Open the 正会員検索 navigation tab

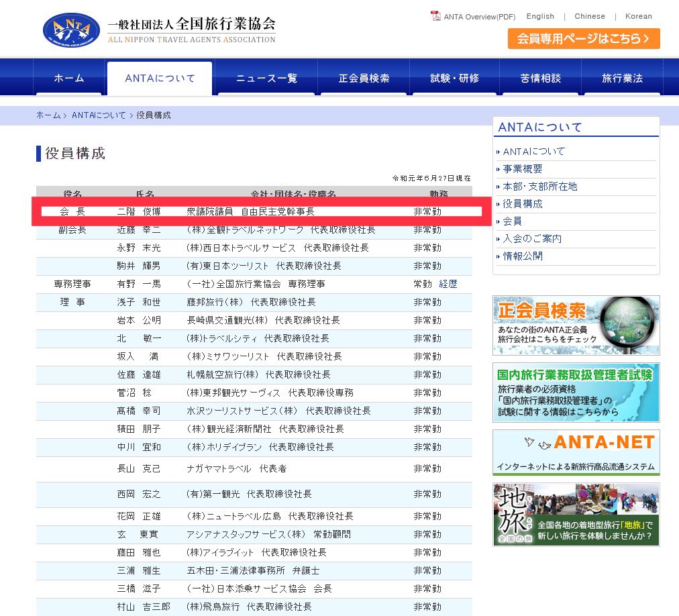point(364,78)
